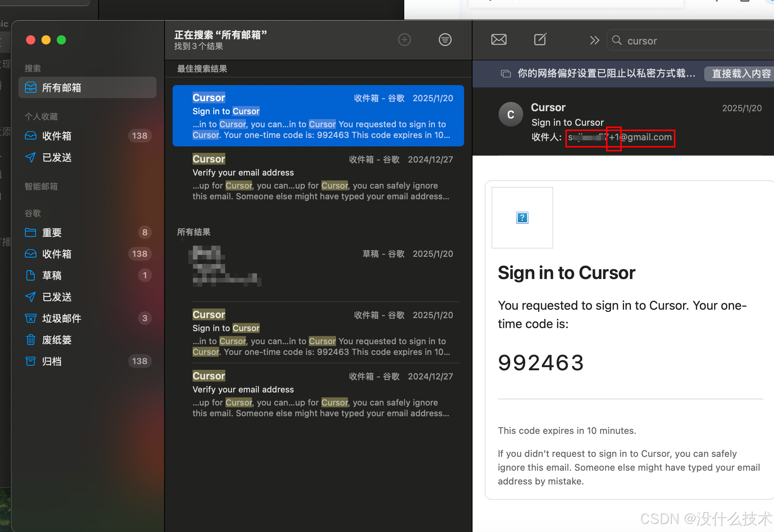The height and width of the screenshot is (532, 774).
Task: Click the add mailbox plus icon
Action: tap(404, 40)
